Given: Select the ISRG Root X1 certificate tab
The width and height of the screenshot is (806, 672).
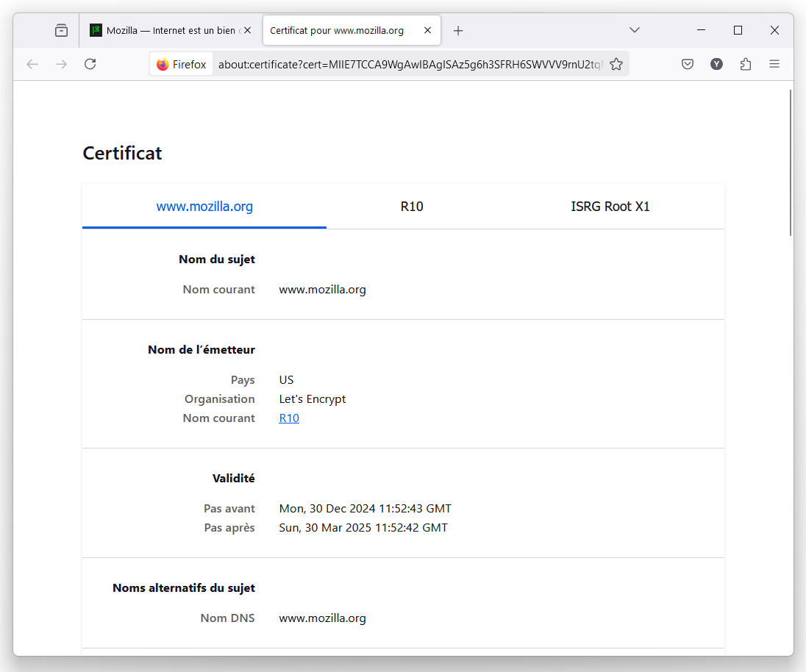Looking at the screenshot, I should coord(610,207).
